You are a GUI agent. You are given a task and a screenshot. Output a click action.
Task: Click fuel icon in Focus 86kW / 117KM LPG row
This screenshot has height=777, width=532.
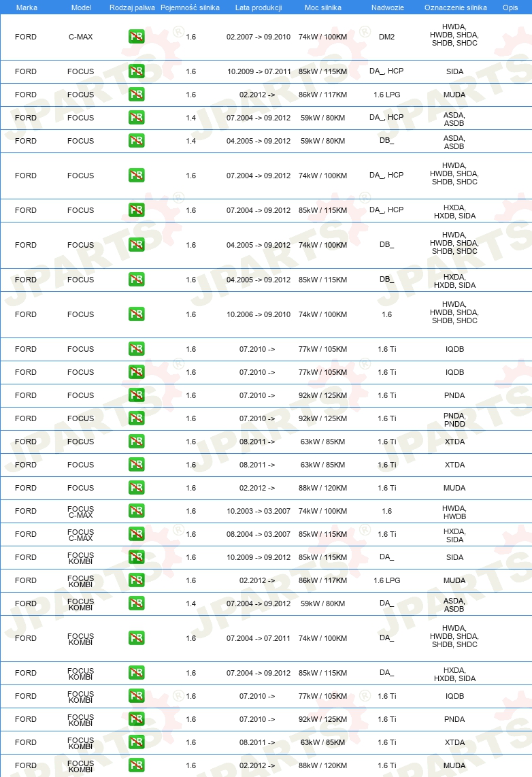[x=136, y=95]
